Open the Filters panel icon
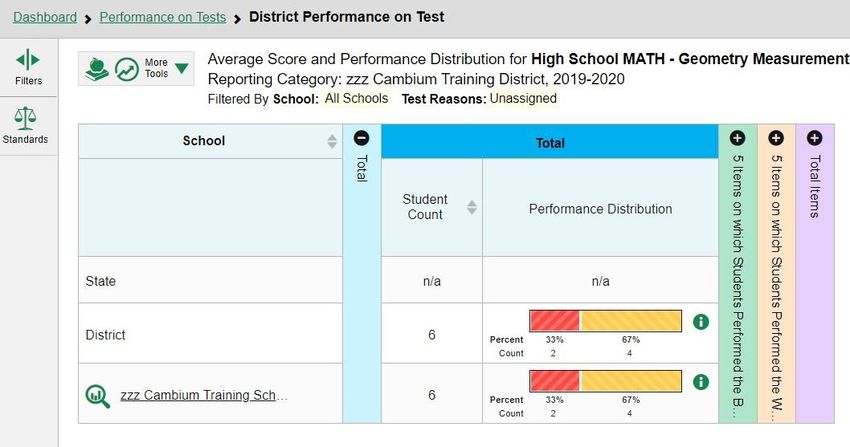850x447 pixels. (28, 60)
